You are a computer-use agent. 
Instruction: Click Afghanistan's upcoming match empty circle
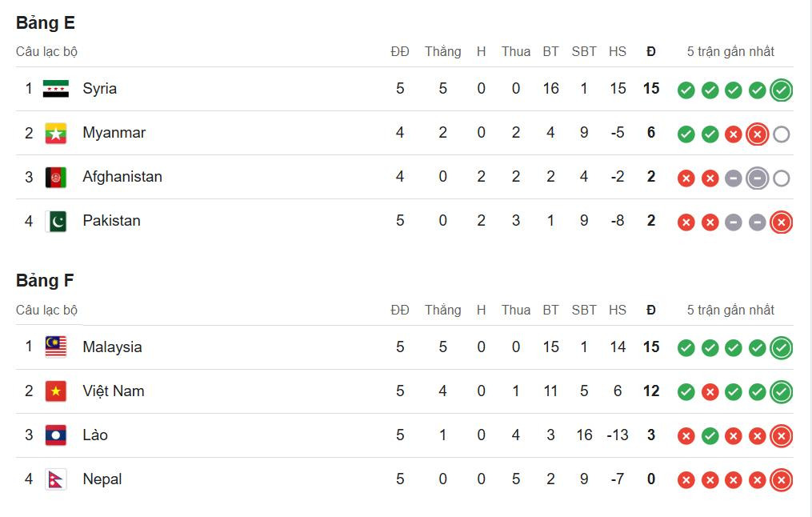point(782,178)
